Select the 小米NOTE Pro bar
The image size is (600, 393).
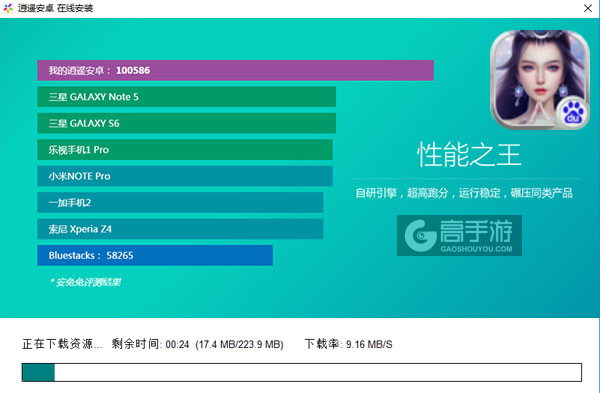(x=185, y=176)
